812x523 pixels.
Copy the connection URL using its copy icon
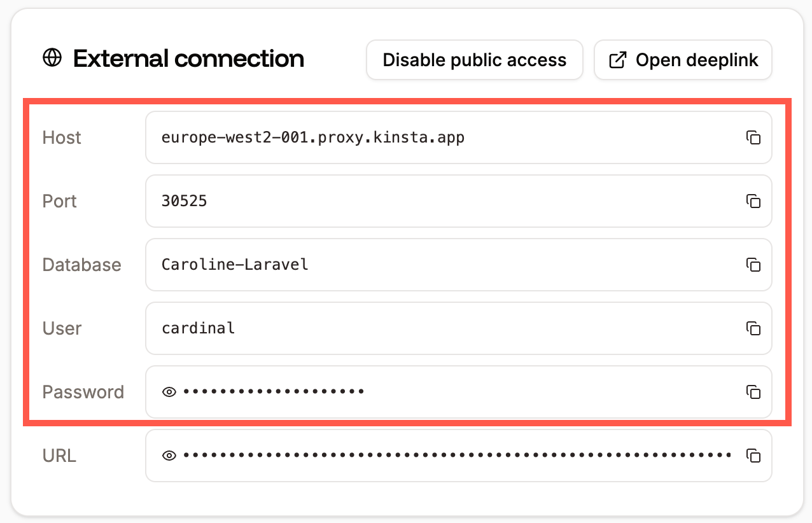(x=754, y=456)
